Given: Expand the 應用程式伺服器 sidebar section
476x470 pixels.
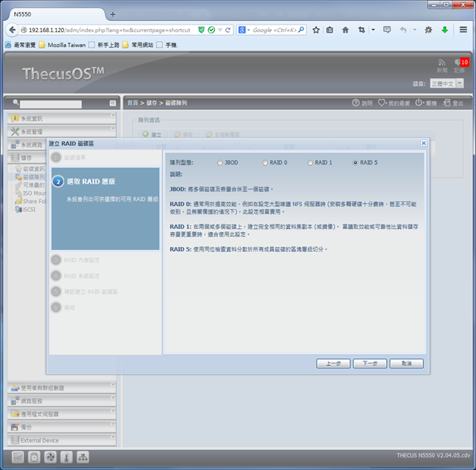Looking at the screenshot, I should (x=62, y=413).
